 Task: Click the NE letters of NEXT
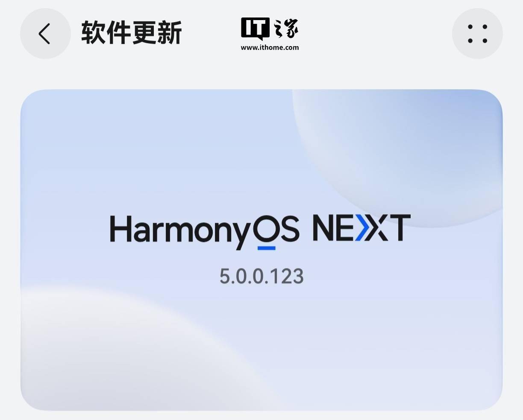click(333, 228)
